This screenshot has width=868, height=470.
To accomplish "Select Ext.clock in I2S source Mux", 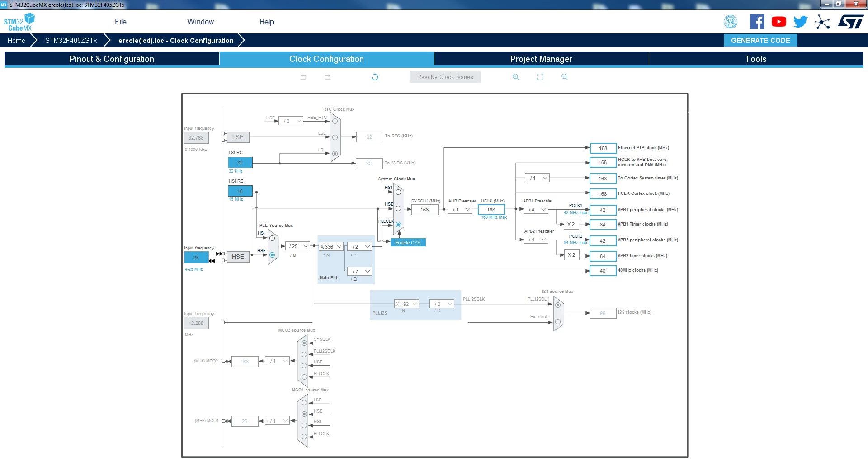I will [558, 322].
